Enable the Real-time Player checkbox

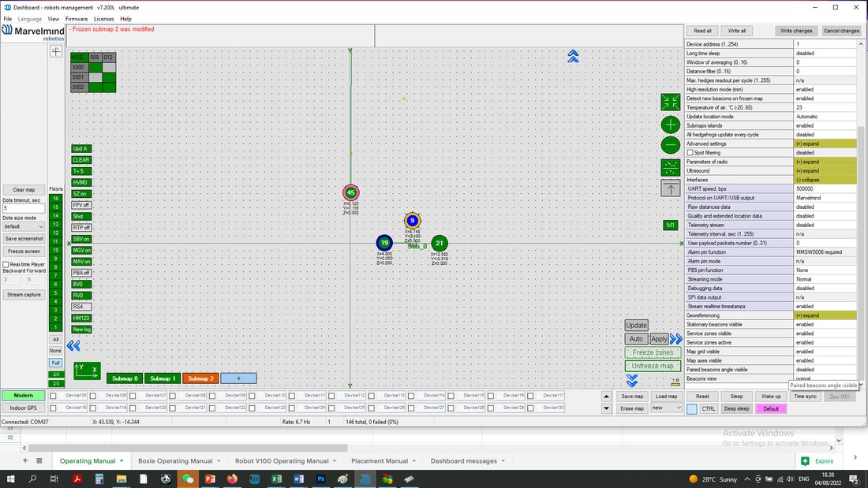click(6, 264)
